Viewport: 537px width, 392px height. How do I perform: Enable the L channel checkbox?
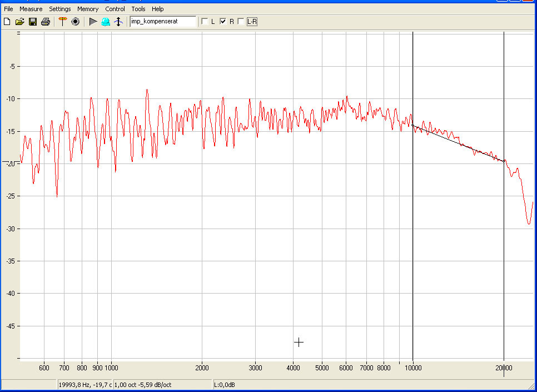205,22
